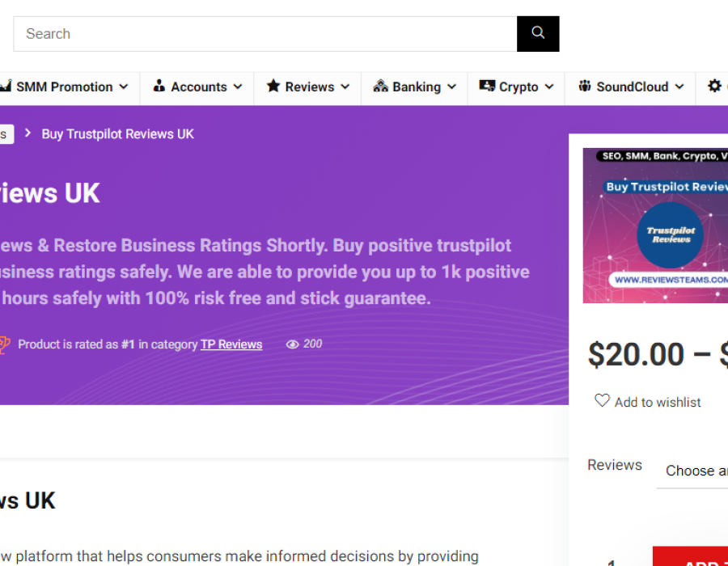Click the Add to wishlist link
The width and height of the screenshot is (728, 566).
(x=657, y=402)
